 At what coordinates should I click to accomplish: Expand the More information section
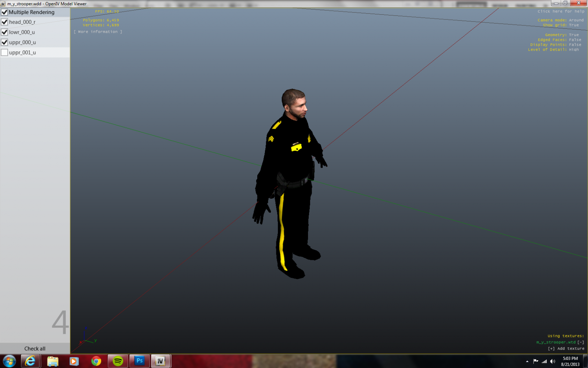[98, 32]
